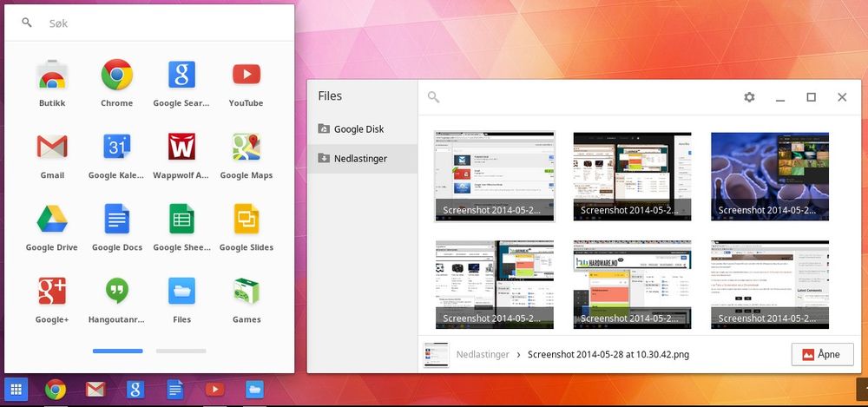Launch the Google+ app

pyautogui.click(x=52, y=299)
